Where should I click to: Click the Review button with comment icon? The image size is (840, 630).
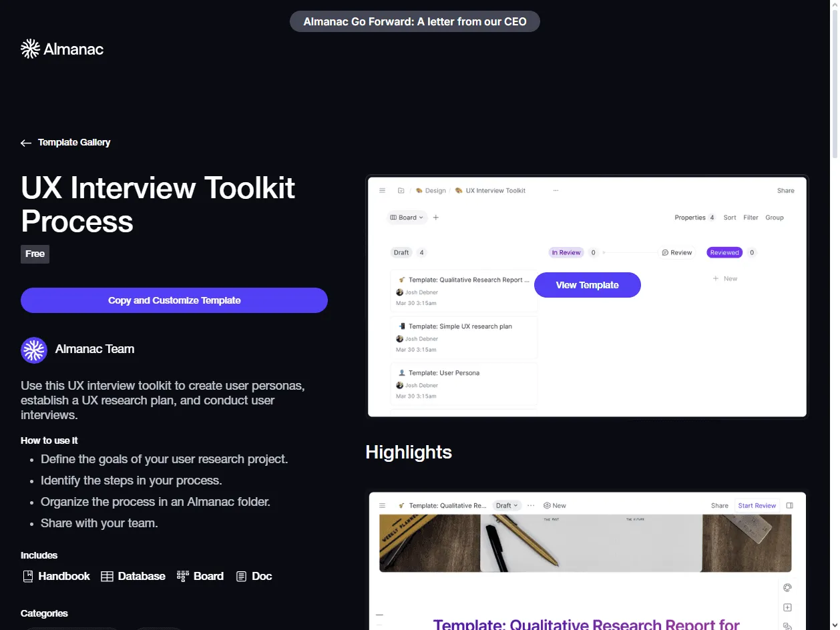(676, 253)
